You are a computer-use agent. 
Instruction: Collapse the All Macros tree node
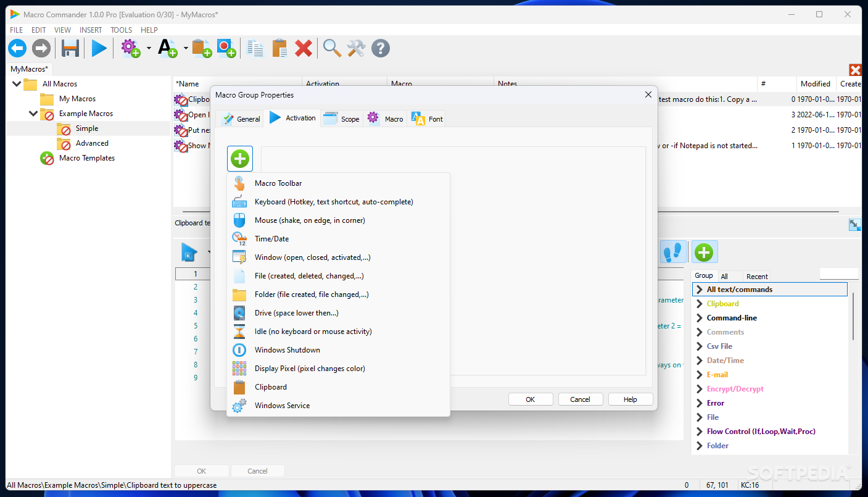[16, 84]
